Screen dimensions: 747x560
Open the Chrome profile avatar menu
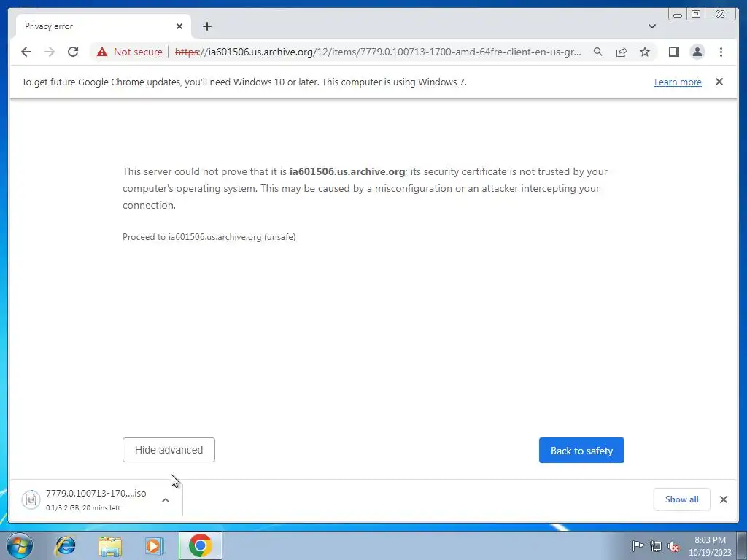point(697,52)
